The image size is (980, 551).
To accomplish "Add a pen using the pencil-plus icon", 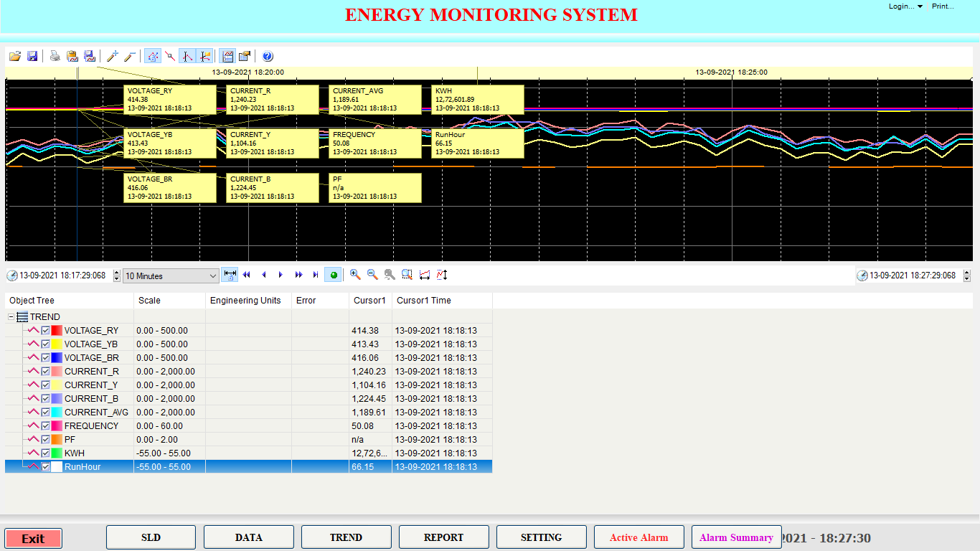I will 112,56.
